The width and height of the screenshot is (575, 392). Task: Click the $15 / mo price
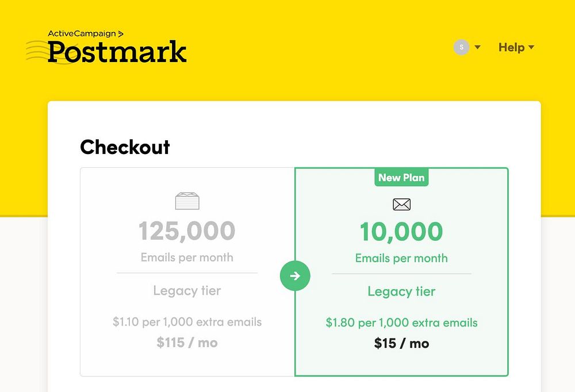pos(401,343)
